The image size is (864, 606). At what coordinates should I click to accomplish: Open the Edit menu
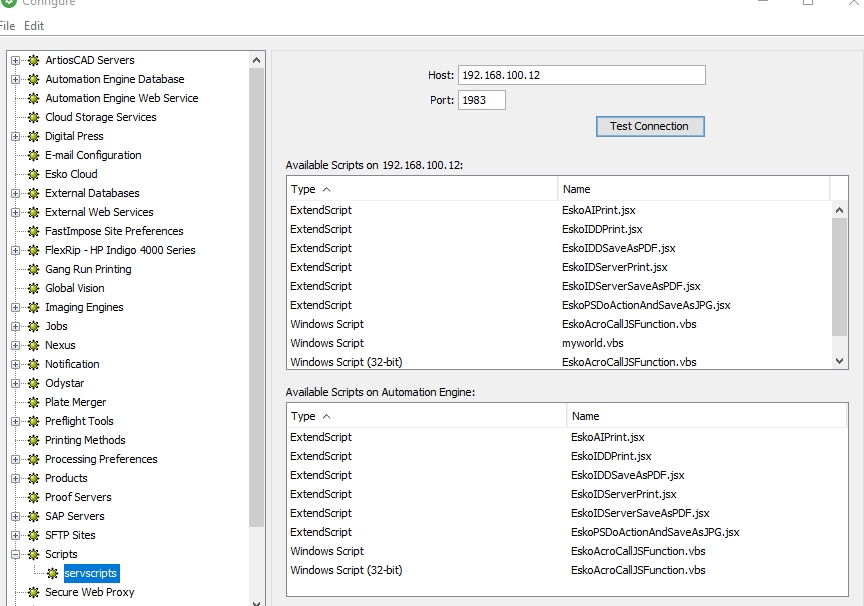[34, 25]
